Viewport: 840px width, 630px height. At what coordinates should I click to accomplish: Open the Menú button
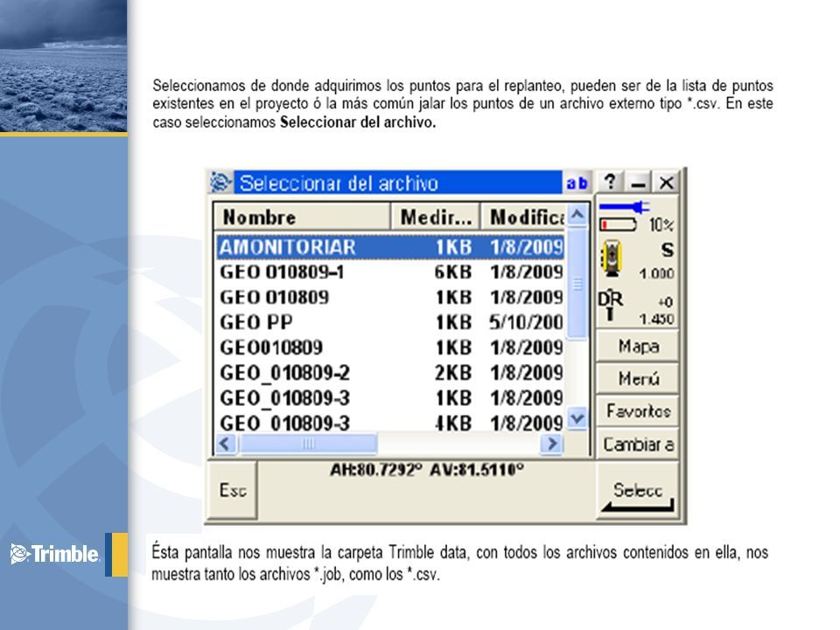638,378
